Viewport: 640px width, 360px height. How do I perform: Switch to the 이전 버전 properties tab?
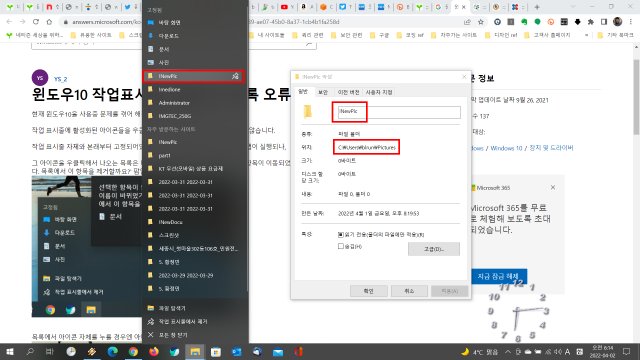tap(348, 92)
